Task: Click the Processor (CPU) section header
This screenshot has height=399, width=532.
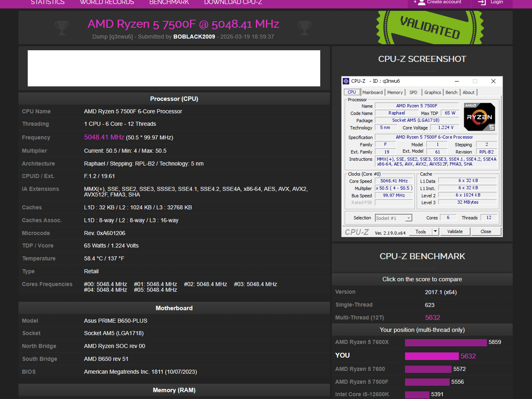Action: pos(174,99)
